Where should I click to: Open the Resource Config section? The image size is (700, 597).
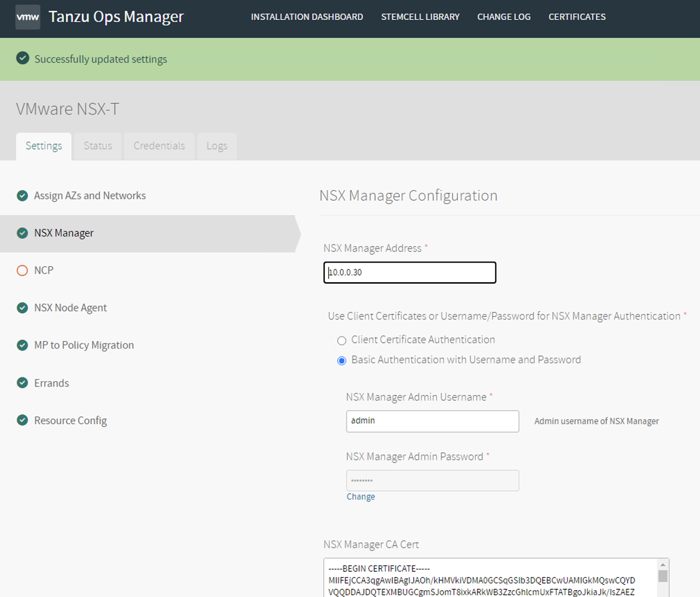click(x=70, y=421)
